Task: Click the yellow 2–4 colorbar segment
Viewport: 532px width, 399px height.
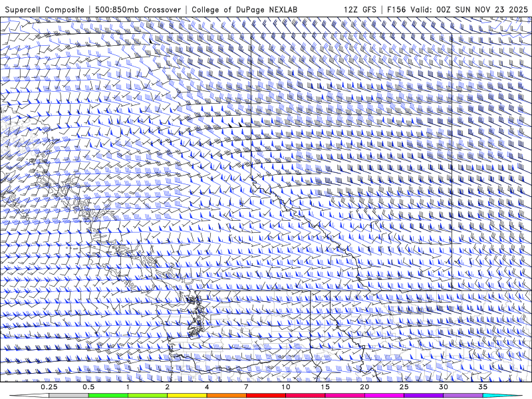Action: [187, 396]
